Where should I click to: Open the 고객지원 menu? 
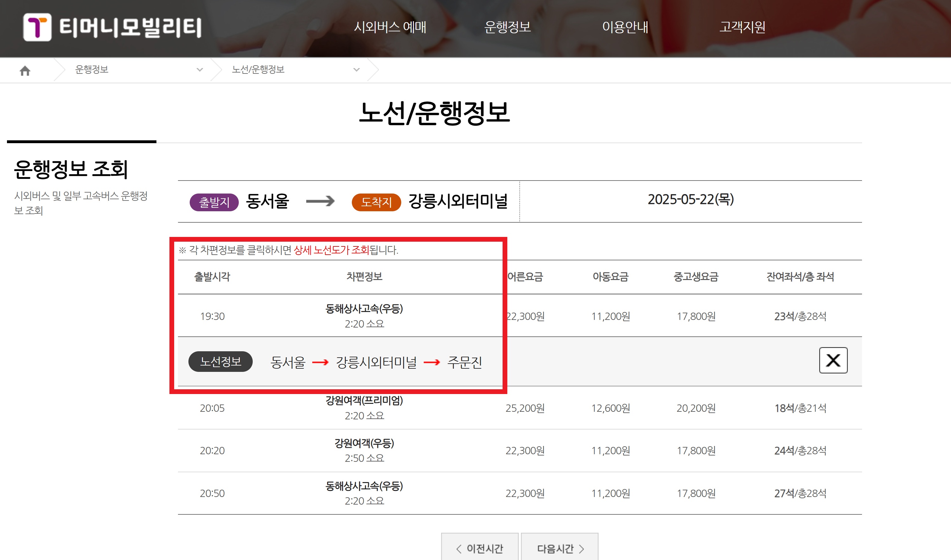click(742, 27)
